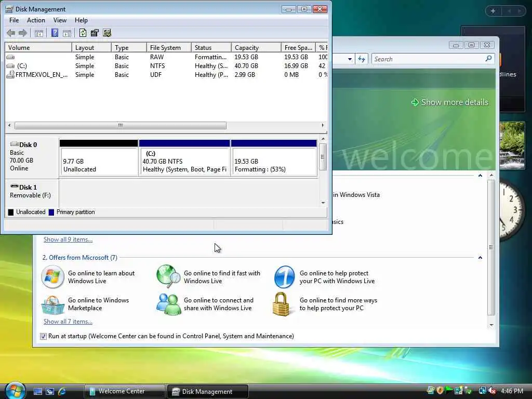Switch to Welcome Center taskbar button
This screenshot has width=532, height=399.
tap(124, 391)
